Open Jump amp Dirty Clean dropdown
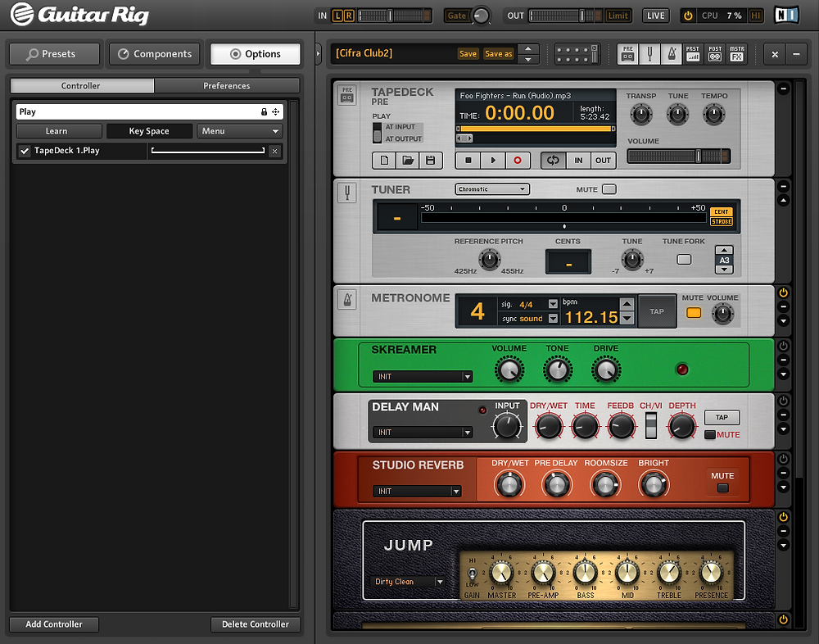The width and height of the screenshot is (819, 644). pyautogui.click(x=409, y=581)
